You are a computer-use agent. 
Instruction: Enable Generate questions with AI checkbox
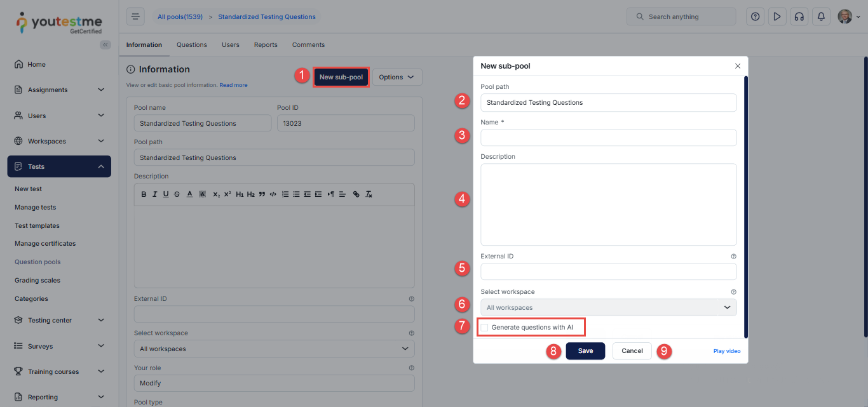coord(485,328)
